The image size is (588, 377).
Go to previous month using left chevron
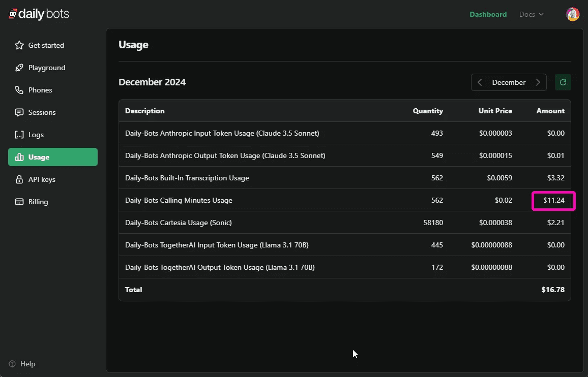tap(480, 82)
